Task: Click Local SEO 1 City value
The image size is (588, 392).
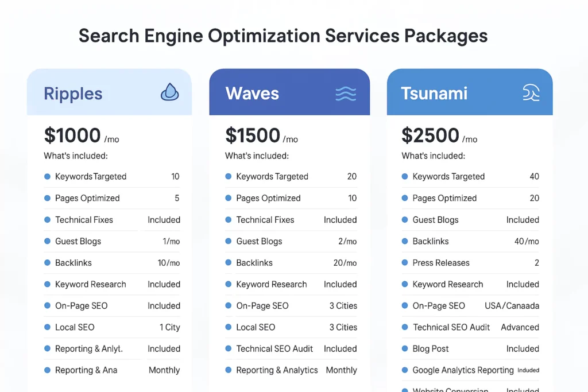Action: click(x=170, y=328)
